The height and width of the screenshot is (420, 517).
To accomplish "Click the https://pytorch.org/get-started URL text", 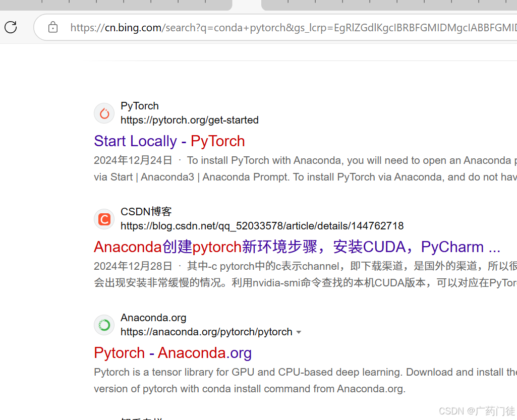I will point(189,120).
